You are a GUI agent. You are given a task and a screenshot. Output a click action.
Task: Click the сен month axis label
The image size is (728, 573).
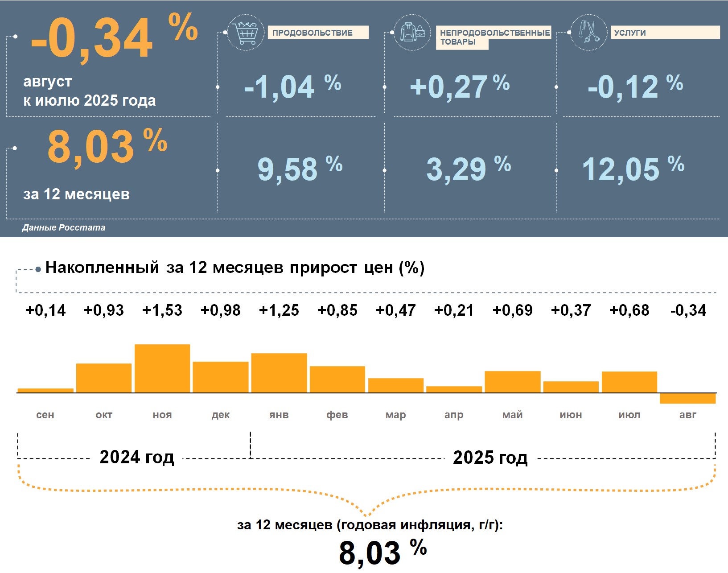45,415
